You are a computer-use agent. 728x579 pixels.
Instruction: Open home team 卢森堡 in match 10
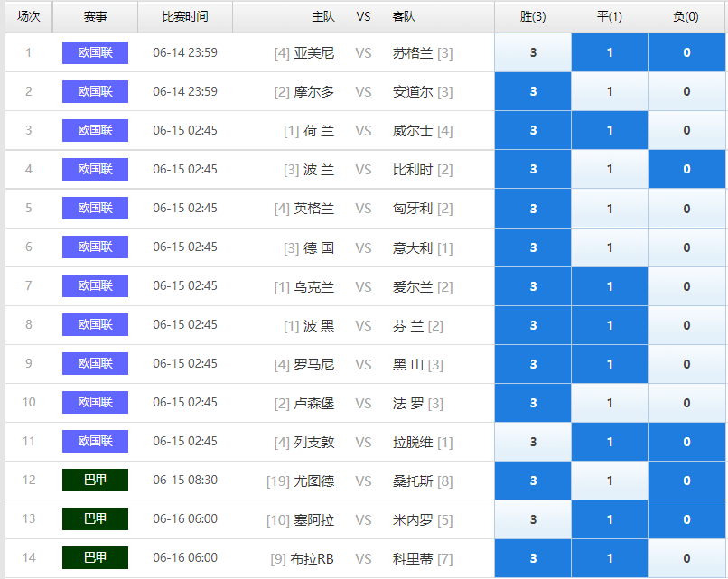tap(313, 403)
